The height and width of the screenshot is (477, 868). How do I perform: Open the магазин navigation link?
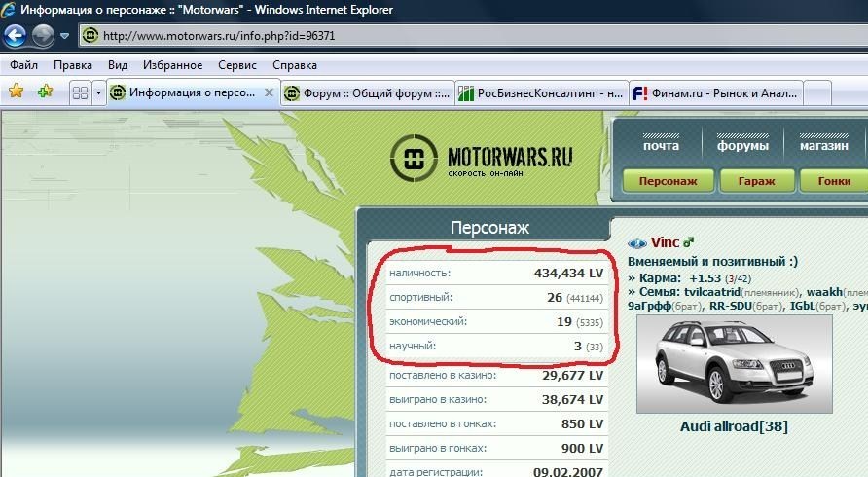tap(823, 146)
